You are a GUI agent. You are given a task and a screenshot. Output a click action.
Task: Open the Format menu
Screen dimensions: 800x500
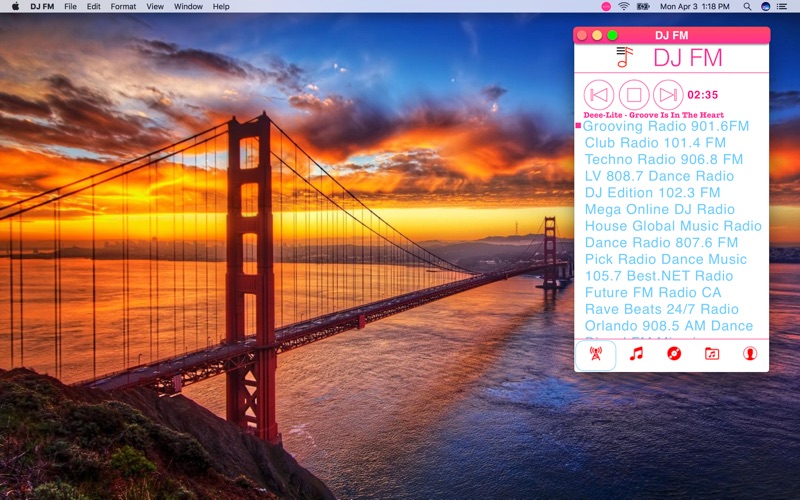(123, 7)
